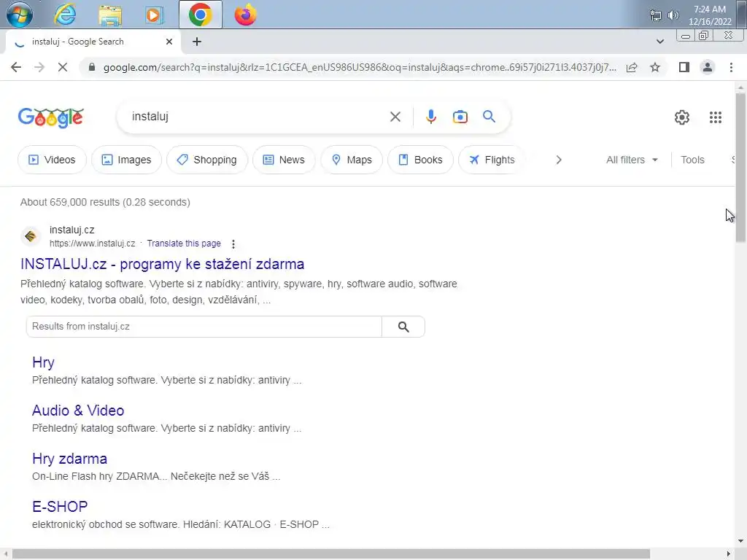Image resolution: width=747 pixels, height=560 pixels.
Task: Open Google quick settings gear
Action: click(x=682, y=117)
